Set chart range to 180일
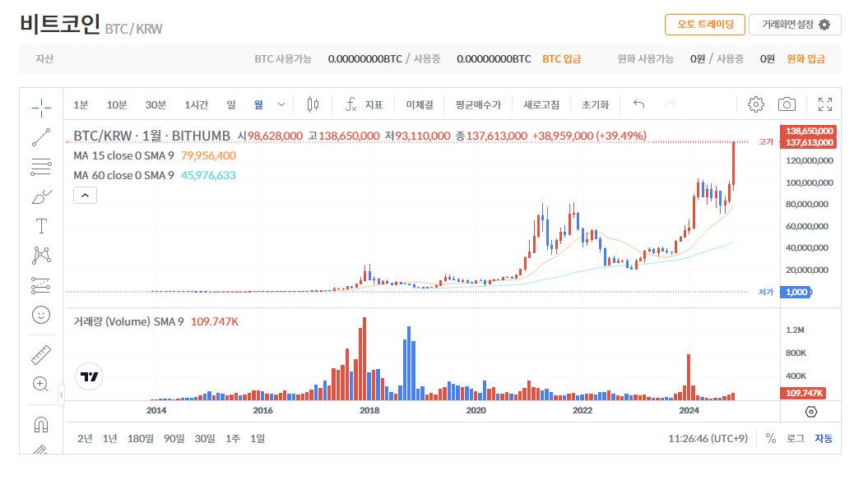This screenshot has height=480, width=868. [141, 439]
